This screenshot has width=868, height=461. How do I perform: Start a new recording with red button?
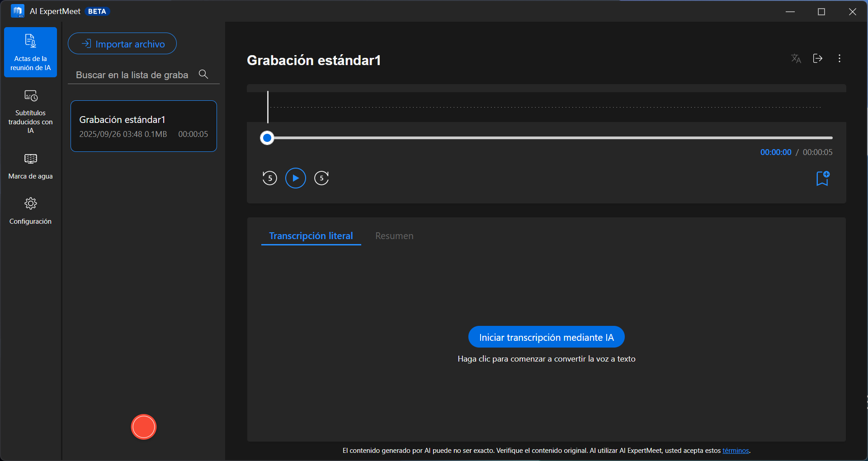tap(144, 427)
